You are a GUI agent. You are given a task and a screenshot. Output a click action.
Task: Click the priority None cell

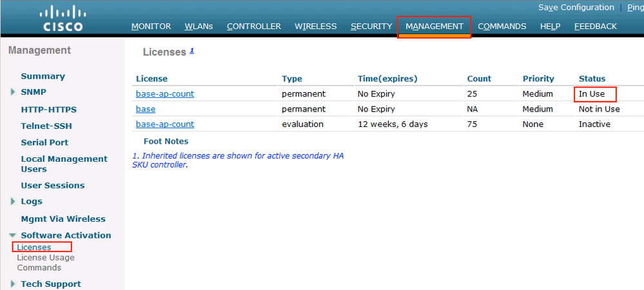coord(532,124)
